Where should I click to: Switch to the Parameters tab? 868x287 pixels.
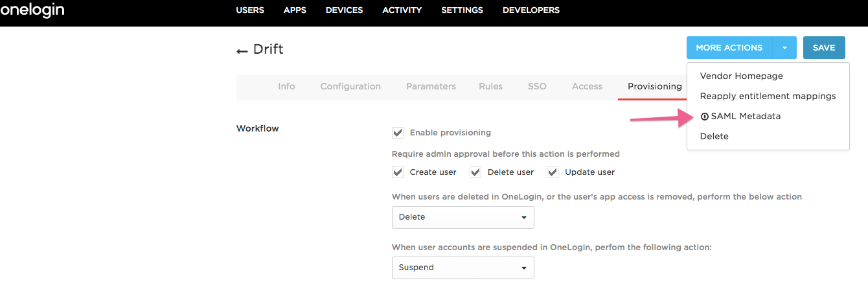(x=431, y=86)
